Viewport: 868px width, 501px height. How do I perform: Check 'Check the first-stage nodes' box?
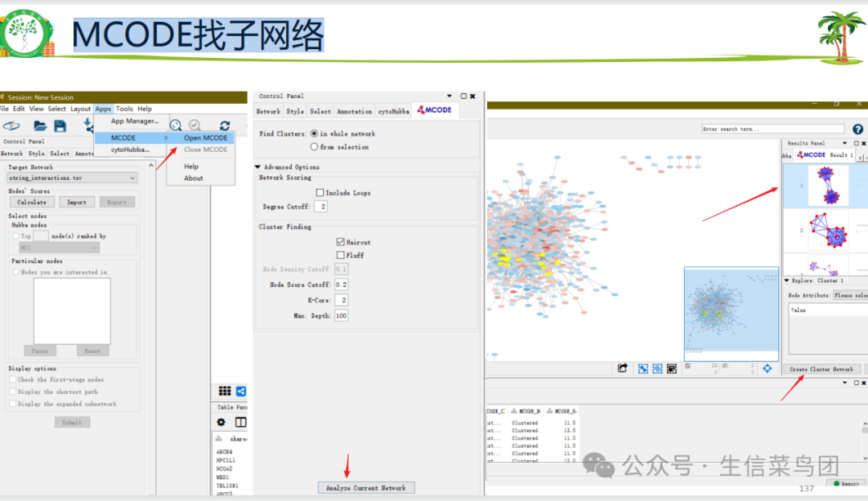click(x=12, y=380)
